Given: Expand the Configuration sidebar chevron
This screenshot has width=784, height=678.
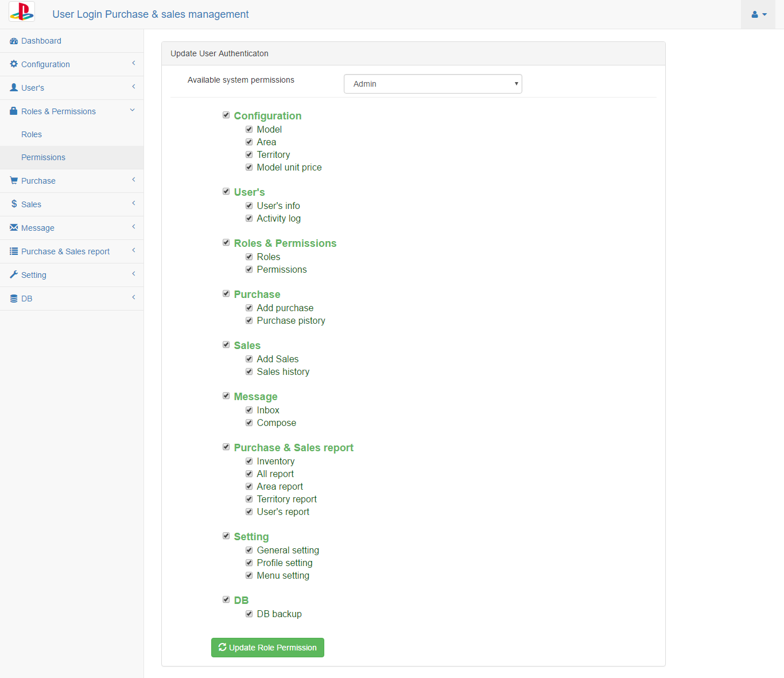Looking at the screenshot, I should click(x=133, y=63).
